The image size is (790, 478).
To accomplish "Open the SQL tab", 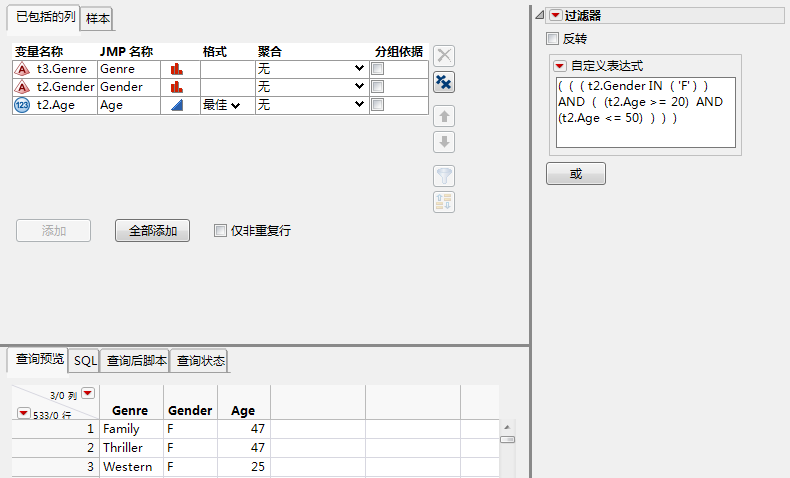I will (85, 361).
